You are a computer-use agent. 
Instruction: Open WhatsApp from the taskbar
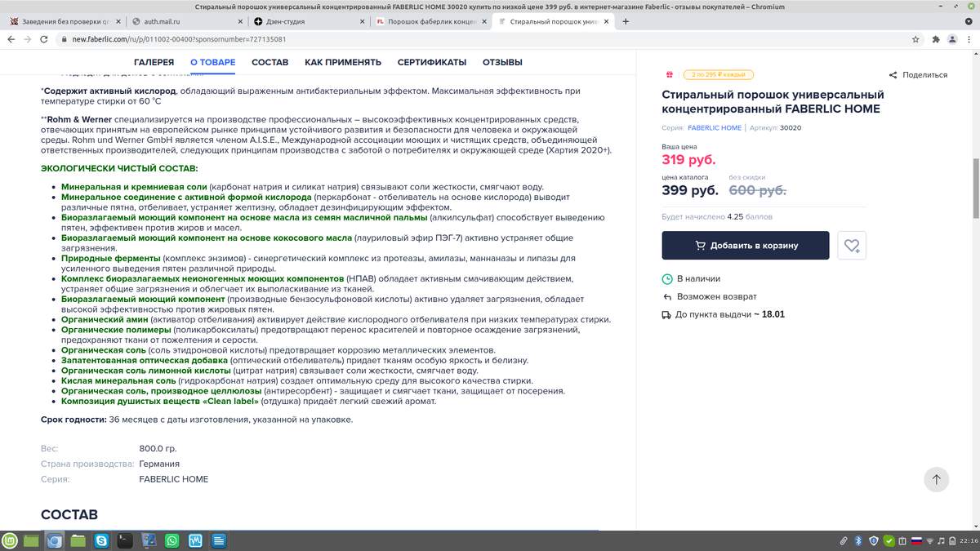(172, 540)
